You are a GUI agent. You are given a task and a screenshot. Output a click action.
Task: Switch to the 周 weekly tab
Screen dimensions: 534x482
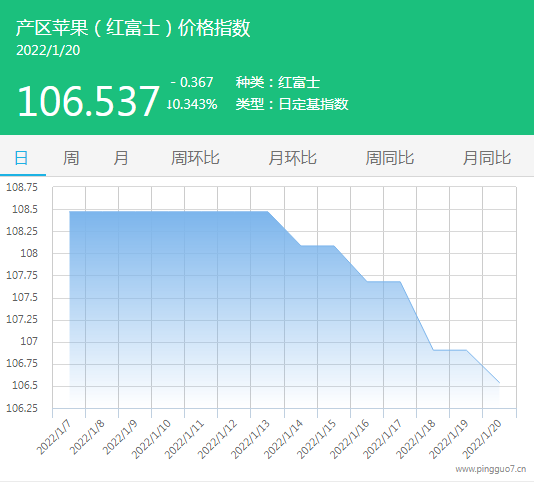71,158
